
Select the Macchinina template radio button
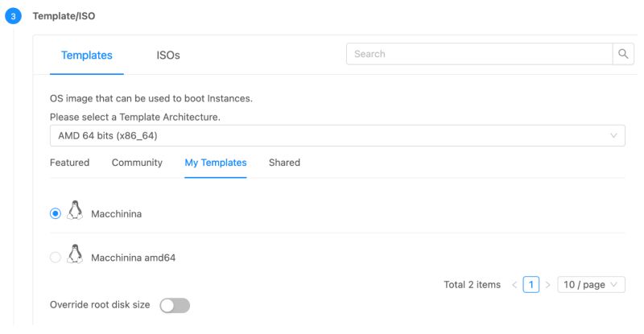(56, 213)
